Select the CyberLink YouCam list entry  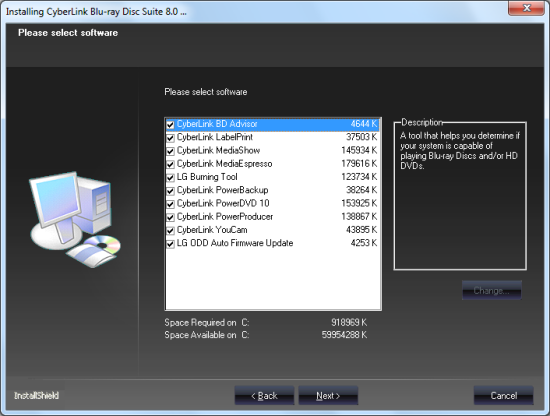[x=273, y=230]
